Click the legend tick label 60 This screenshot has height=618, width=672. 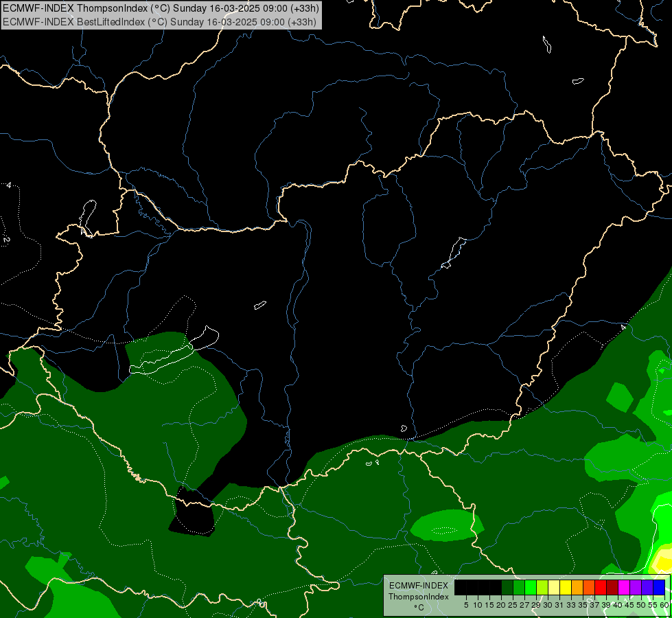click(664, 605)
